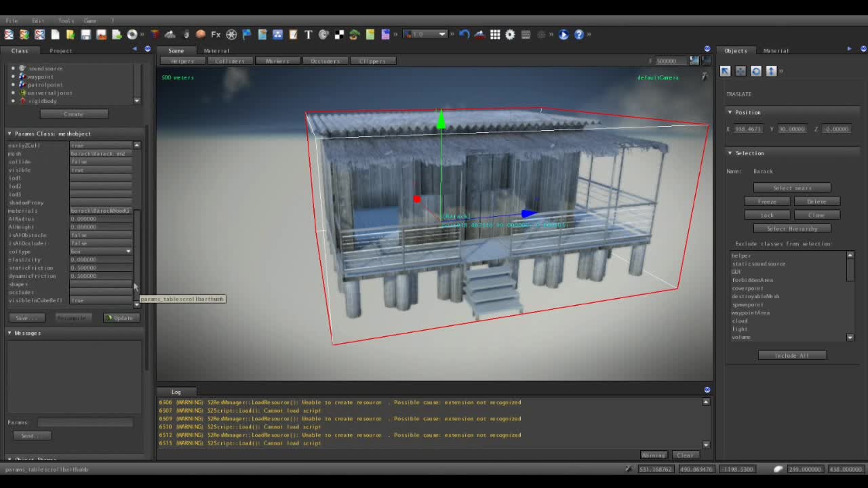Click the Undo icon in the toolbar
Image resolution: width=868 pixels, height=488 pixels.
coord(463,35)
